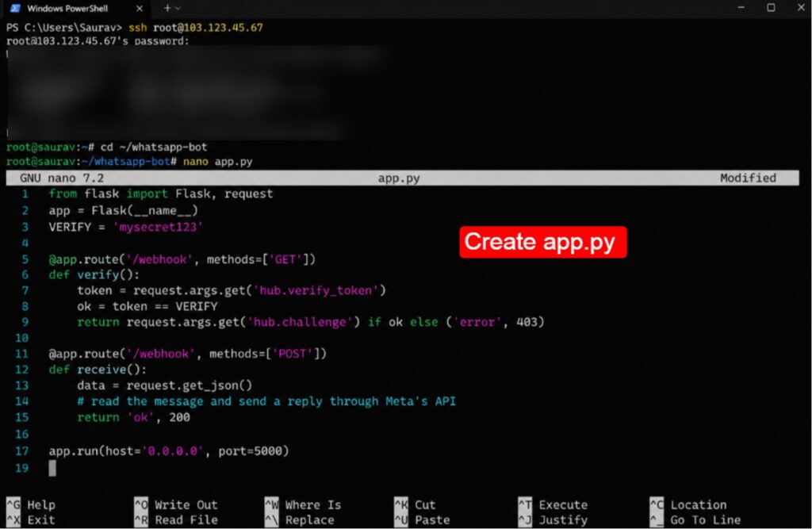Click 'def verify():' on line 6
Screen dimensions: 812x529
[94, 274]
